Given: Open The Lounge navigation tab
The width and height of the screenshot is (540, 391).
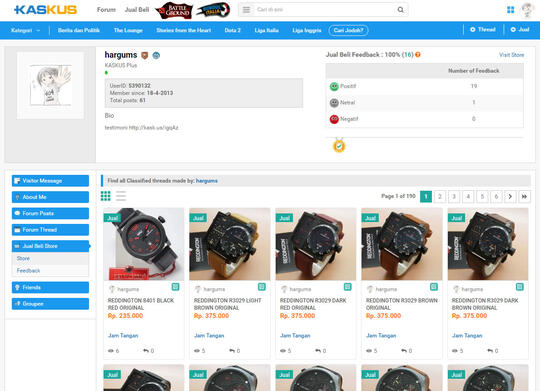Looking at the screenshot, I should [x=128, y=30].
